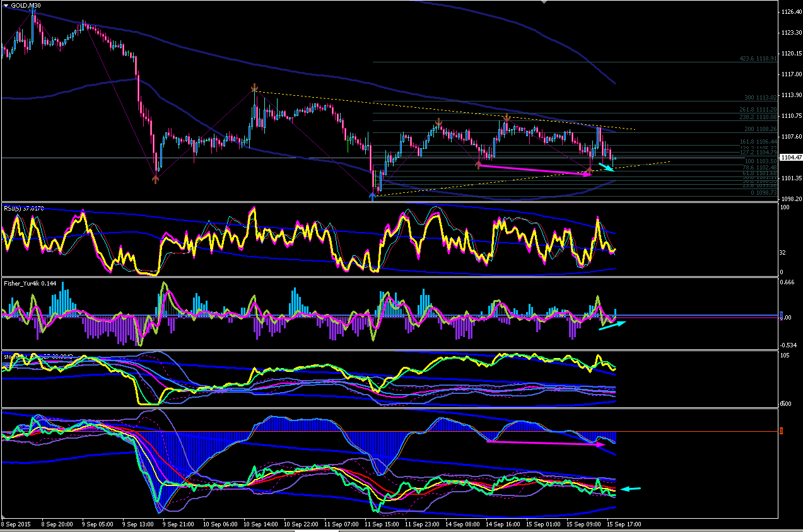Viewport: 803px width, 532px height.
Task: Select the Fibonacci level 0 1098.73
Action: (763, 192)
